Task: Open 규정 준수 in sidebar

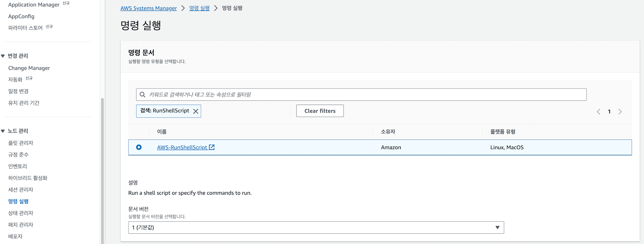Action: pyautogui.click(x=18, y=155)
